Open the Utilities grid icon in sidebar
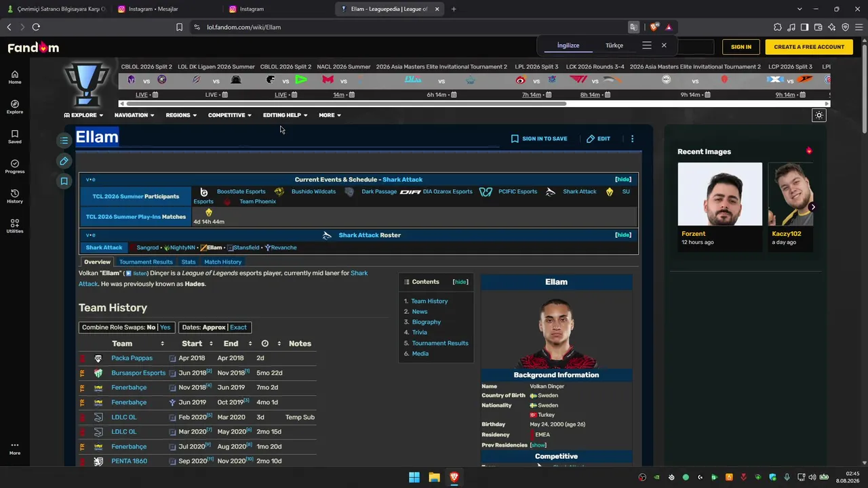 coord(15,226)
